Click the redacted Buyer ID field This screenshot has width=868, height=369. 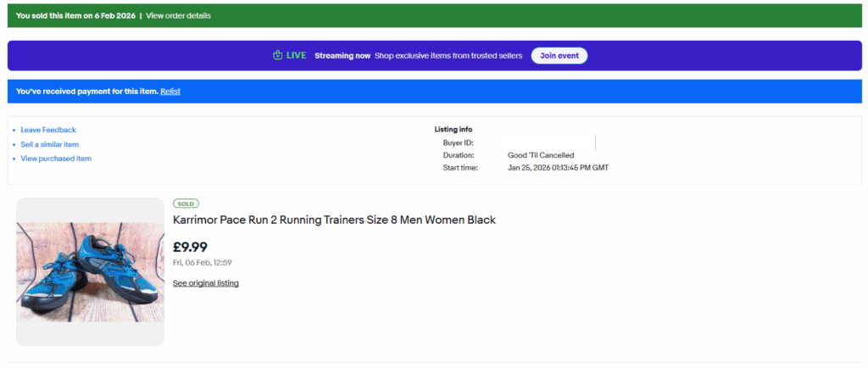coord(550,143)
